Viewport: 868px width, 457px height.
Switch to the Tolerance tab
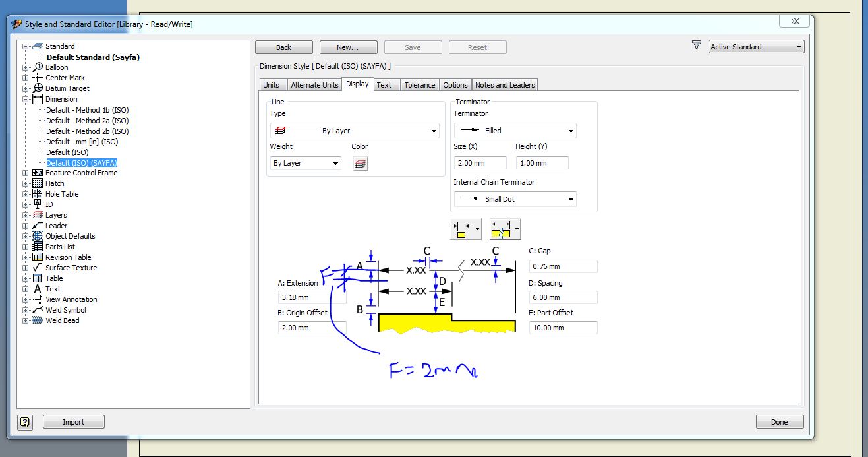pos(420,84)
